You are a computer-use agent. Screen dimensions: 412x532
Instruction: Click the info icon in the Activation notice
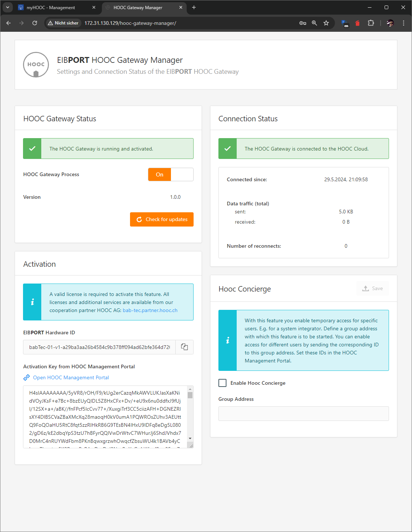coord(32,302)
